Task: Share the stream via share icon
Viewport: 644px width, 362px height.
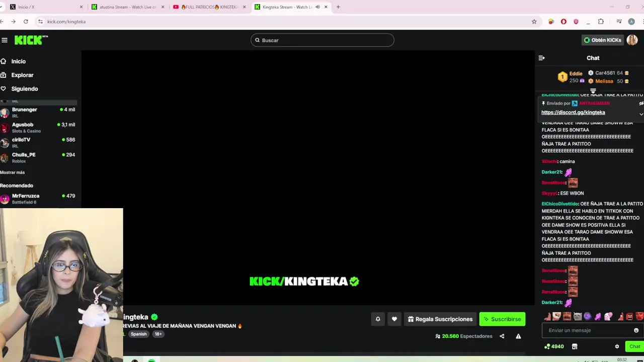Action: (502, 336)
